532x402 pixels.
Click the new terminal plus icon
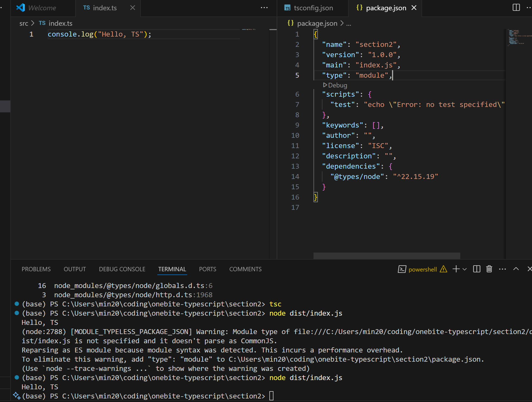tap(456, 269)
